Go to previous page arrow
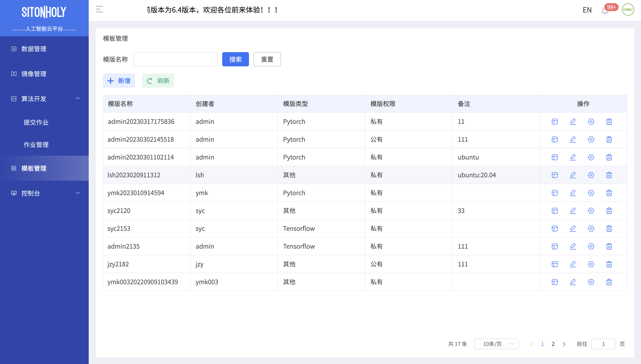Image resolution: width=641 pixels, height=364 pixels. pos(531,344)
